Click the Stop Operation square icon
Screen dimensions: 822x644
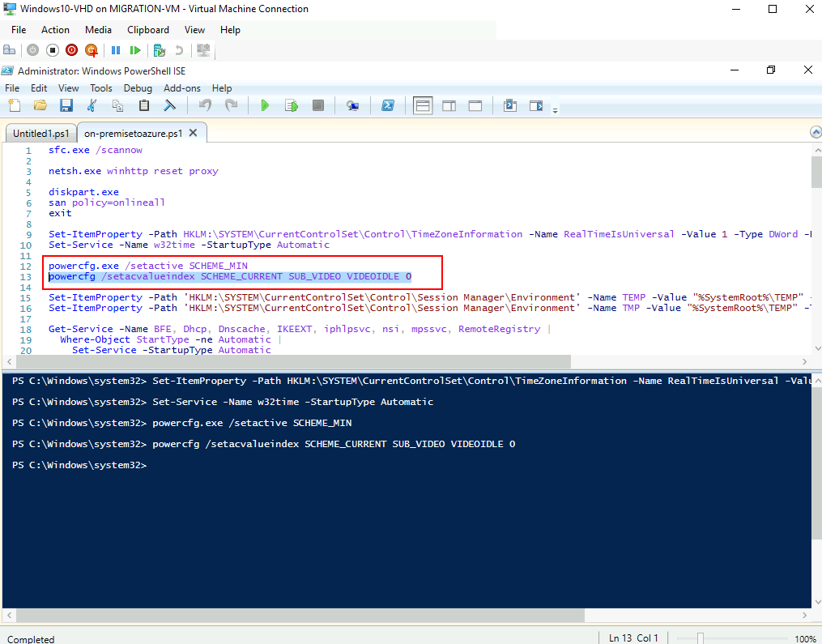317,105
